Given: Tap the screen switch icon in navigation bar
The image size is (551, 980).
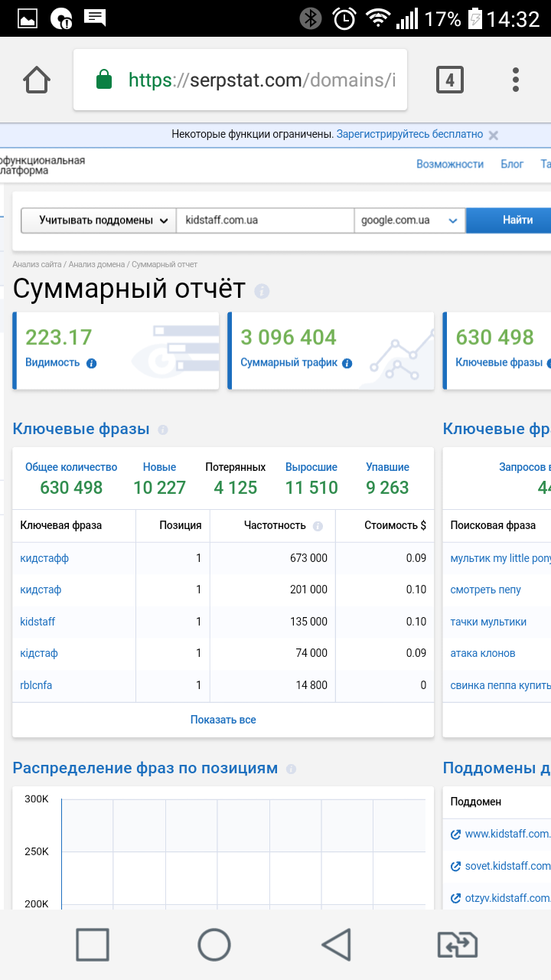Looking at the screenshot, I should [x=458, y=945].
